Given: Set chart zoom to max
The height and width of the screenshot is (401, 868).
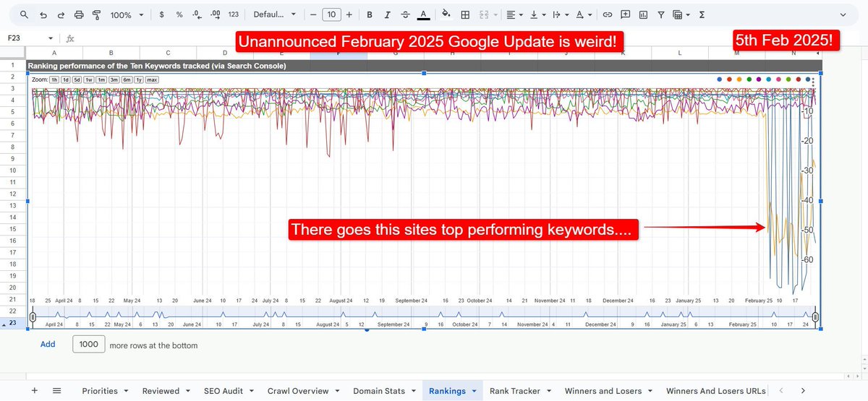Looking at the screenshot, I should coord(152,79).
